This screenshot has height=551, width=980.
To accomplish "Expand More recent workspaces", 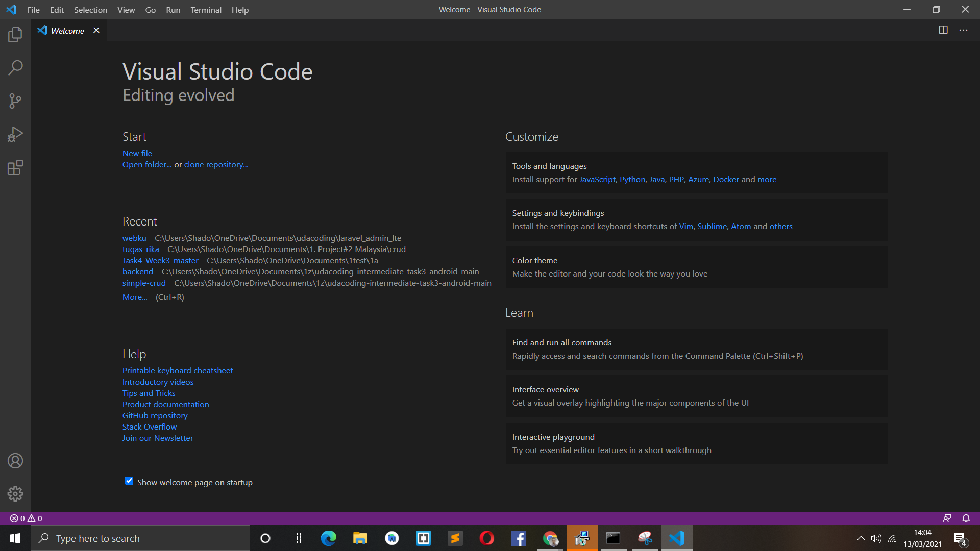I will pyautogui.click(x=134, y=297).
